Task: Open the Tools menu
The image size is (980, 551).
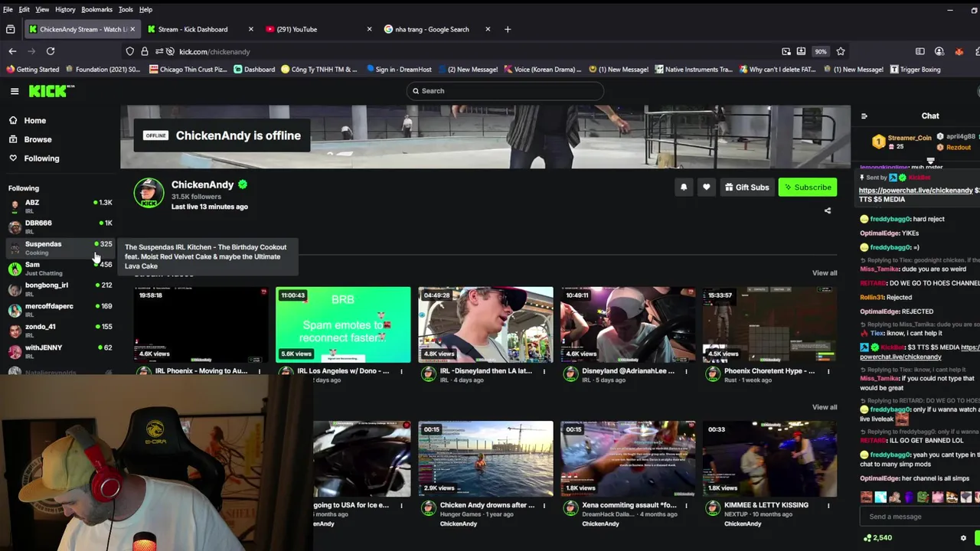Action: click(x=126, y=9)
